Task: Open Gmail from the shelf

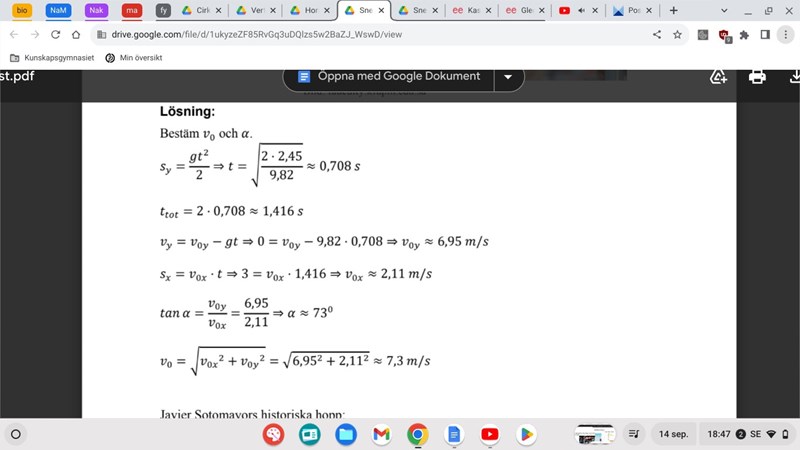Action: coord(381,434)
